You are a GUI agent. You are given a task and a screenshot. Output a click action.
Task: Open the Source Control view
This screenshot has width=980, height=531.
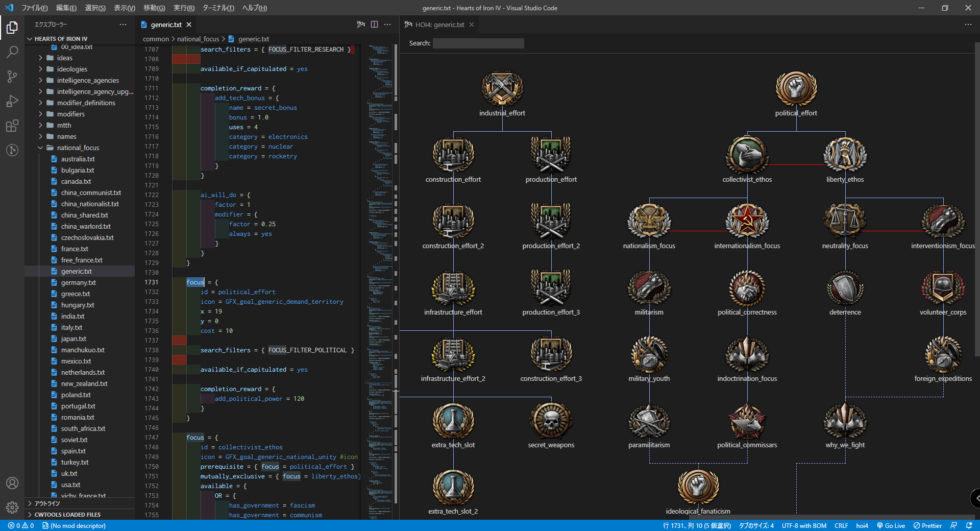(x=12, y=77)
